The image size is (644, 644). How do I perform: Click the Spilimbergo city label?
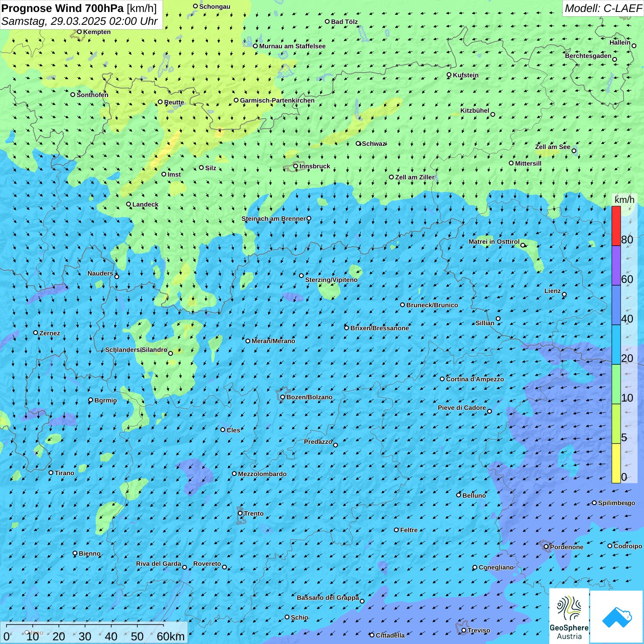tap(616, 503)
